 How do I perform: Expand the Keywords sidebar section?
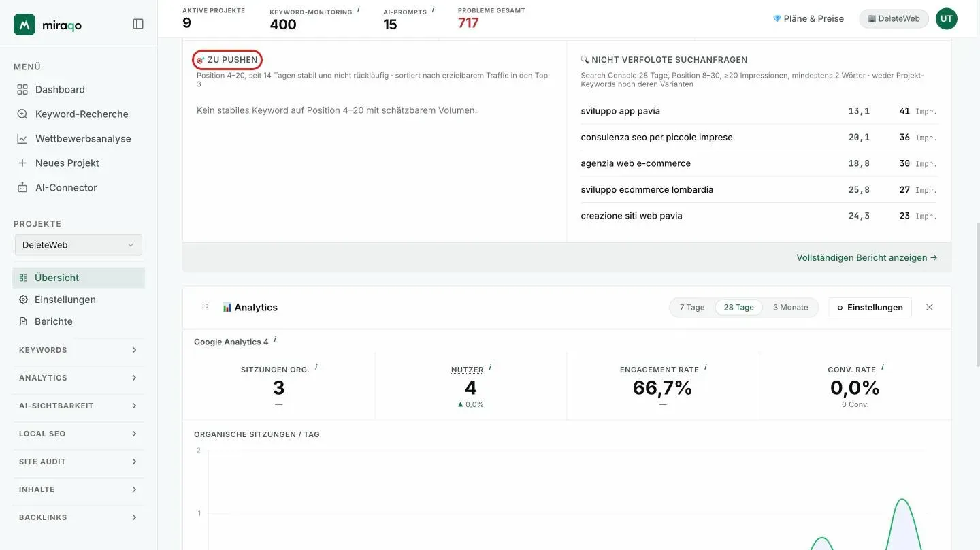point(78,350)
